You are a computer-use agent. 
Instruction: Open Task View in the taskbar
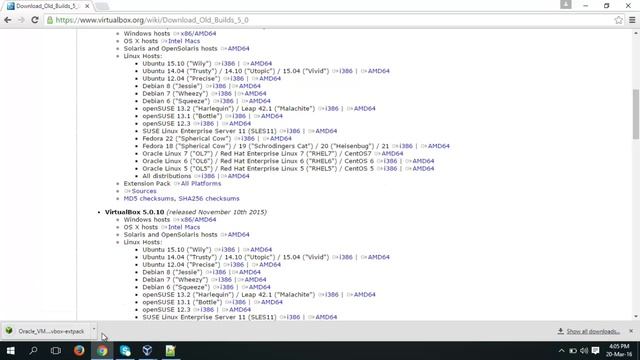[56, 351]
